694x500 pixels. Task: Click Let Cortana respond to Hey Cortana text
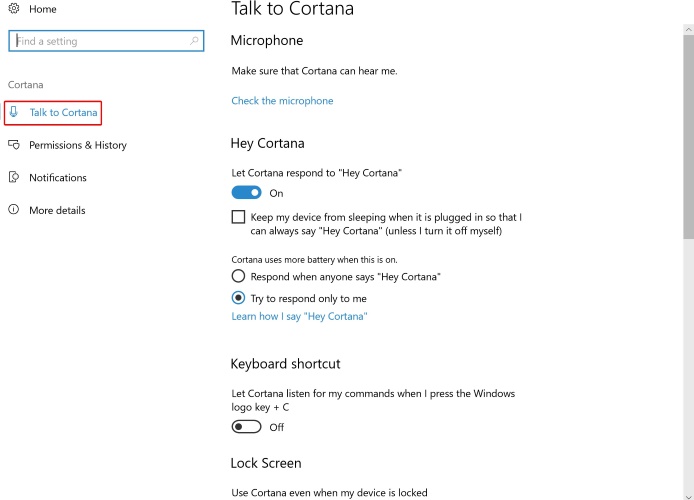(x=316, y=173)
